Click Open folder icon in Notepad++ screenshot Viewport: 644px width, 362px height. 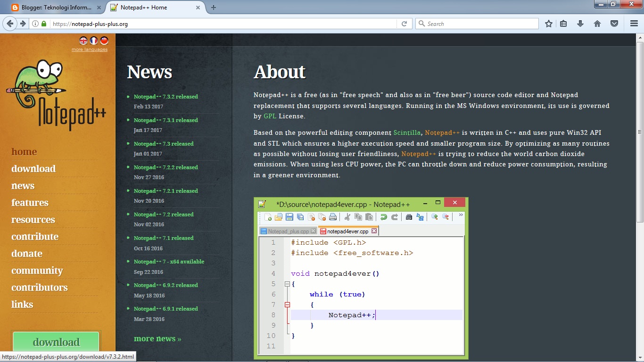click(279, 217)
